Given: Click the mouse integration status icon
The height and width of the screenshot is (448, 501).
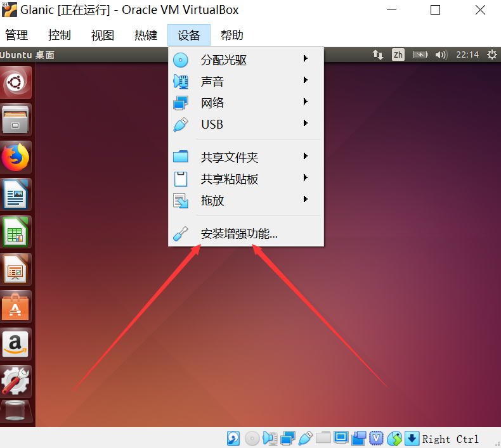Looking at the screenshot, I should [x=394, y=438].
